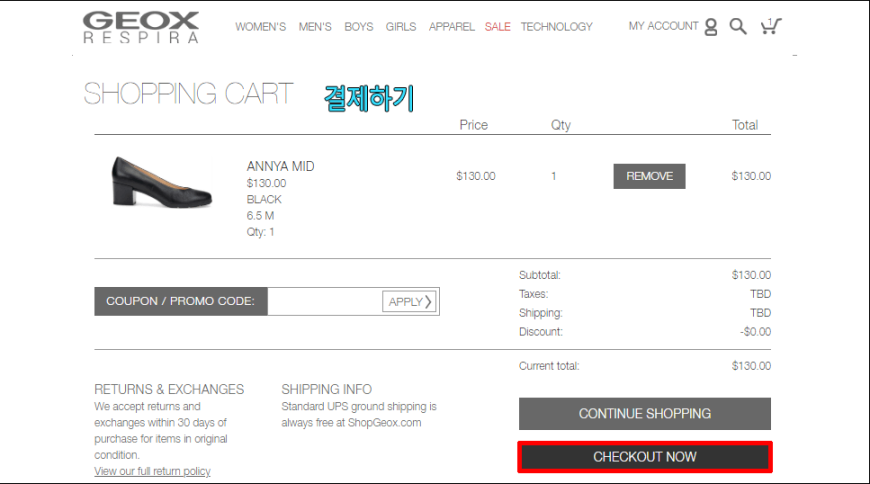Open the Annya Mid shoe thumbnail
Image resolution: width=870 pixels, height=484 pixels.
pos(161,182)
